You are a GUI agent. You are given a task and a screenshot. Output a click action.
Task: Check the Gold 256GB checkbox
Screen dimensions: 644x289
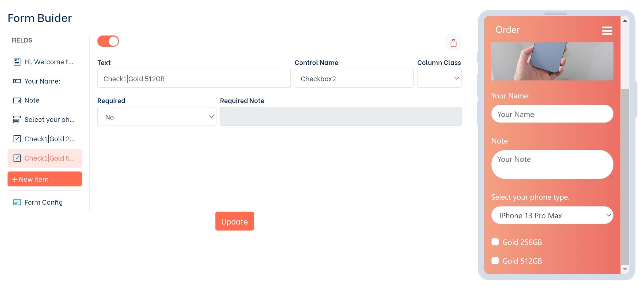tap(495, 242)
